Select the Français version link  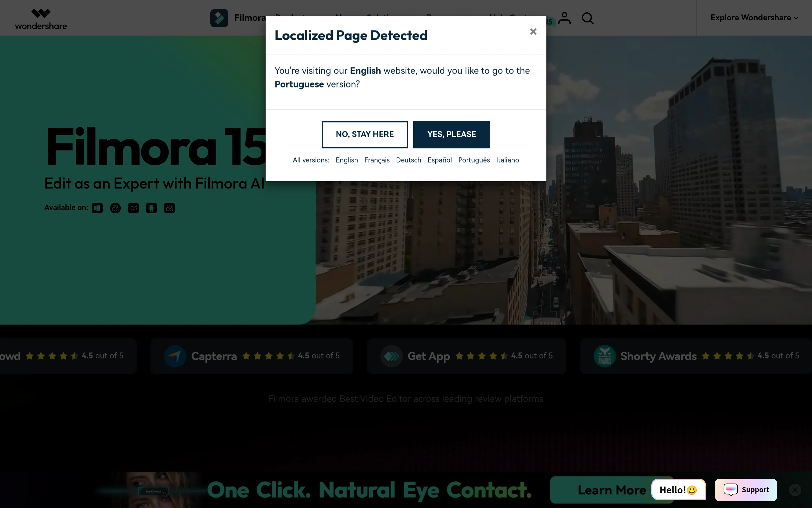tap(377, 160)
